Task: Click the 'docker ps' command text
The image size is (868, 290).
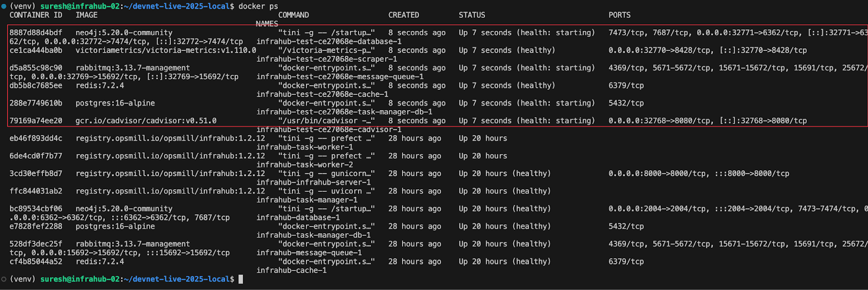Action: pyautogui.click(x=258, y=6)
